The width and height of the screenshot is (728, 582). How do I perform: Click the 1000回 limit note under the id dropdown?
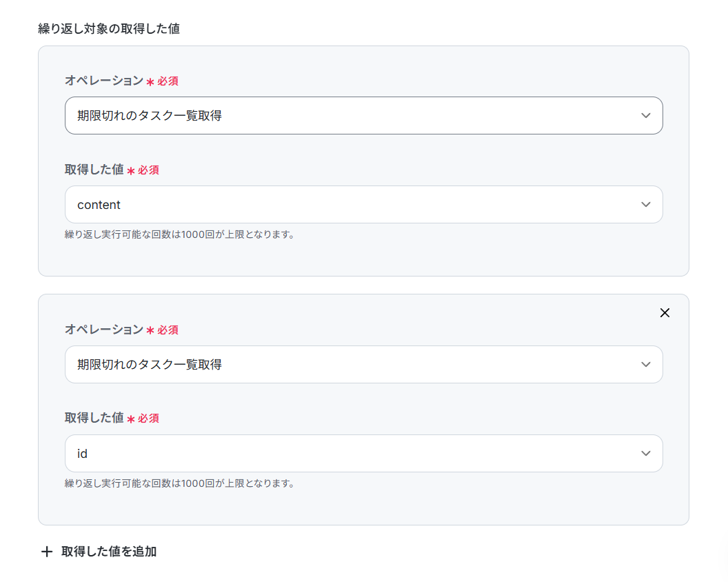180,483
